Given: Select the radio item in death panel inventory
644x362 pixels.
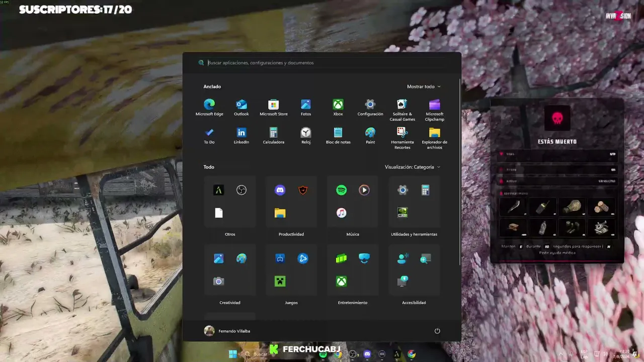Looking at the screenshot, I should [542, 206].
